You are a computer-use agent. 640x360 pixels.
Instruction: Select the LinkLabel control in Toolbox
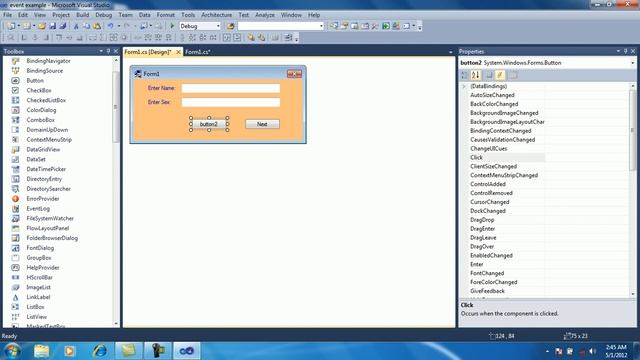coord(38,297)
